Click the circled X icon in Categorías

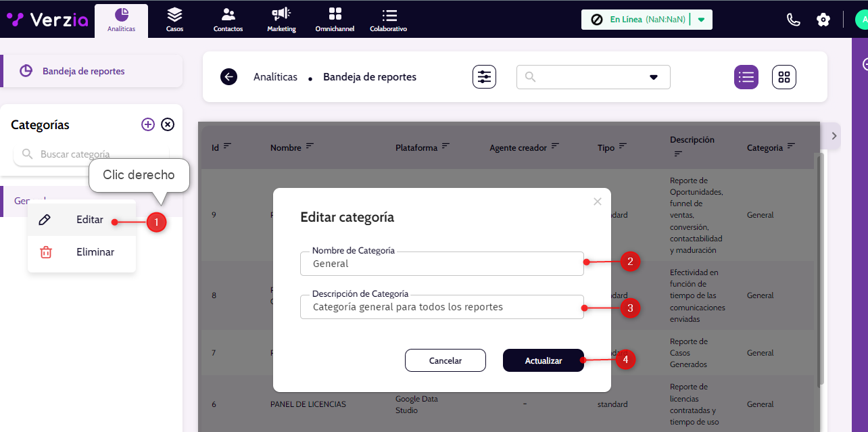168,124
